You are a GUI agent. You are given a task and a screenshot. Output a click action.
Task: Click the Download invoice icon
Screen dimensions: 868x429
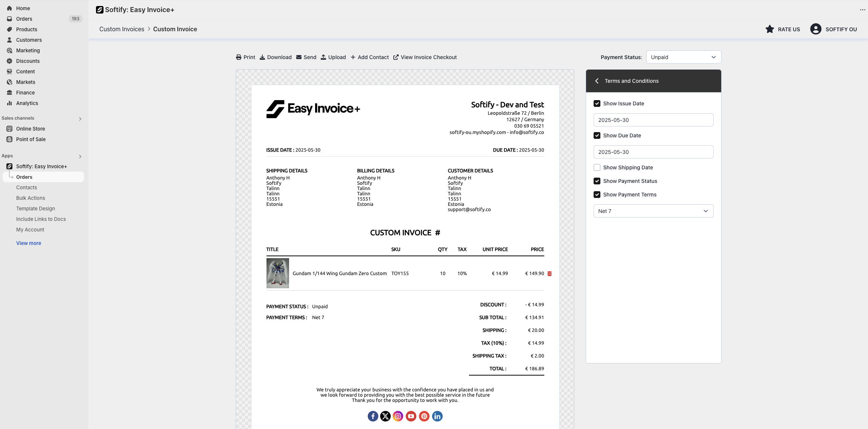point(262,57)
